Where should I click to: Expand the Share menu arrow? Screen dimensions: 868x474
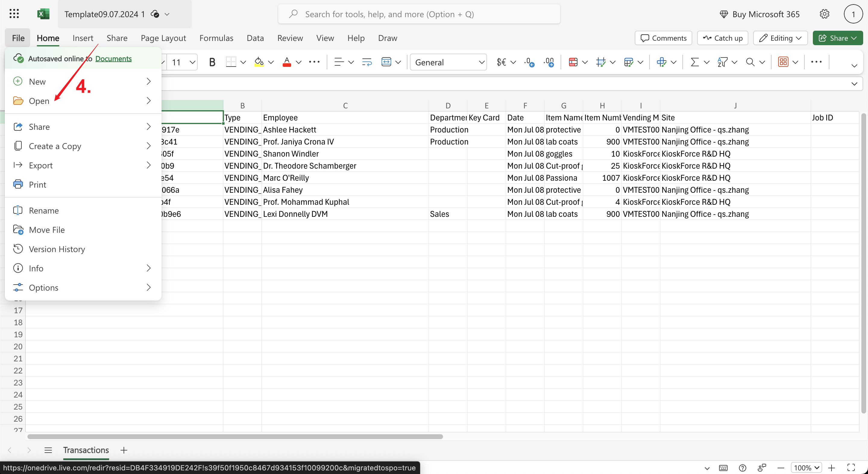point(148,126)
